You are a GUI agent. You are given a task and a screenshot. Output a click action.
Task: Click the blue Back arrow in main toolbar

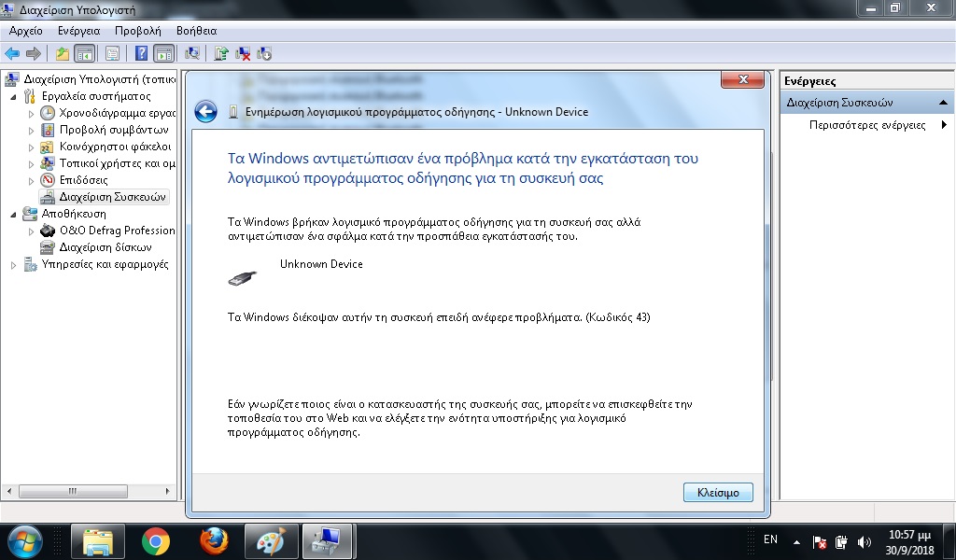(x=12, y=53)
